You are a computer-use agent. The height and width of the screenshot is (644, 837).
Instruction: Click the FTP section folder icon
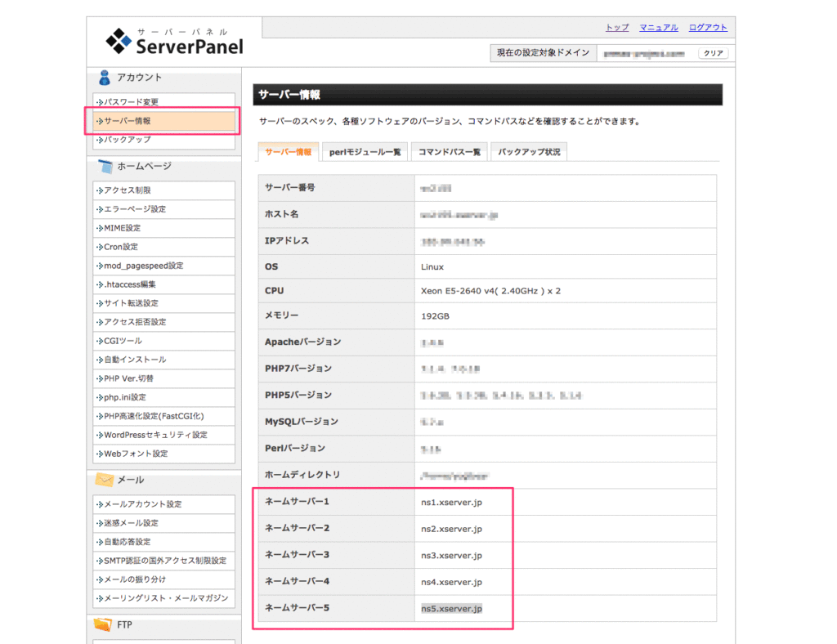[x=102, y=624]
